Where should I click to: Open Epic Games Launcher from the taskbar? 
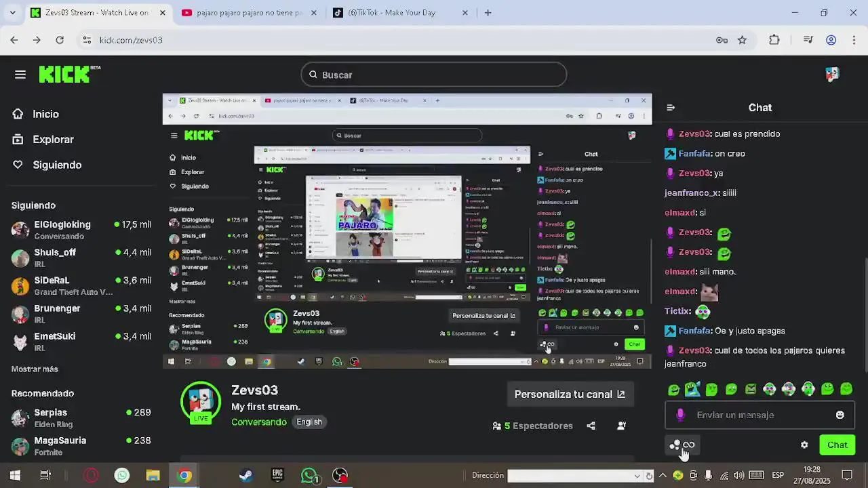click(x=277, y=475)
